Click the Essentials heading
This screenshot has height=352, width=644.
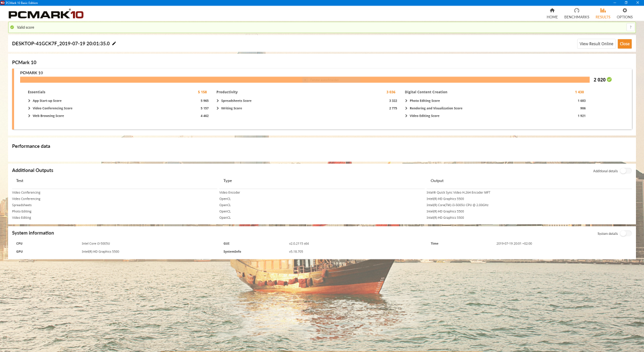pos(37,92)
